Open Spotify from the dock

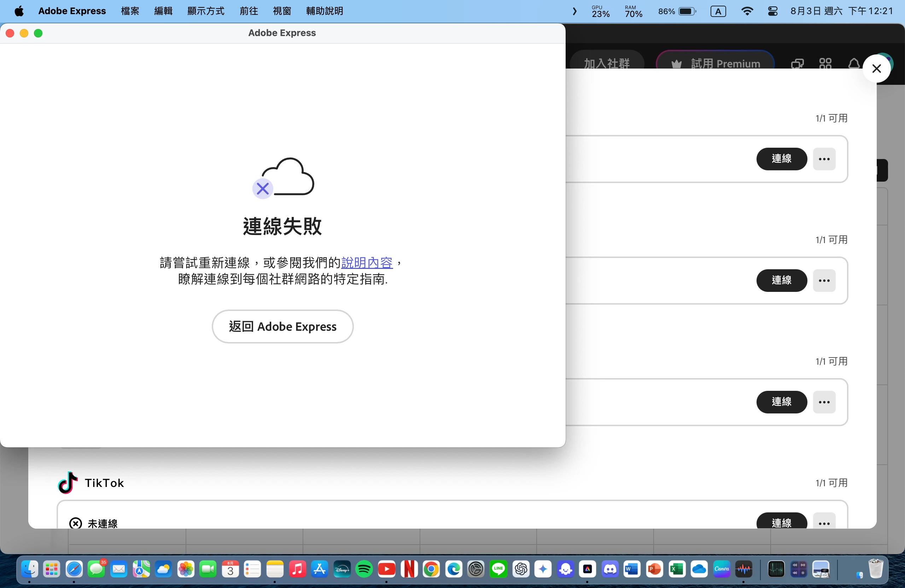coord(364,569)
